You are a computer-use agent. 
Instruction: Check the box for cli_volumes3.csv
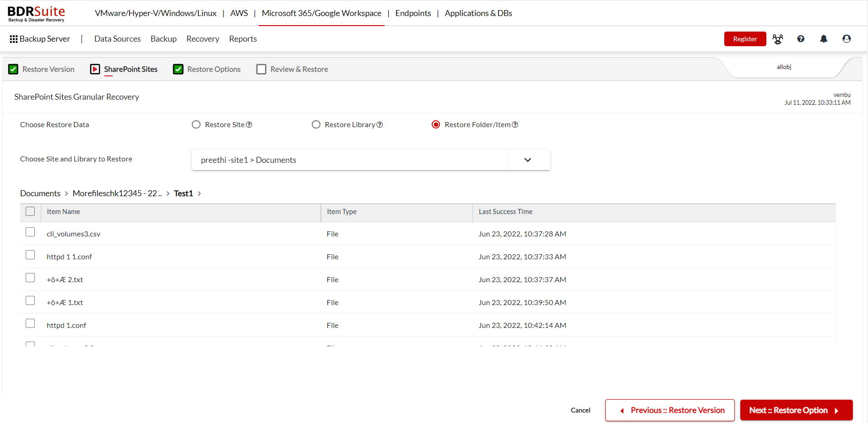tap(30, 232)
